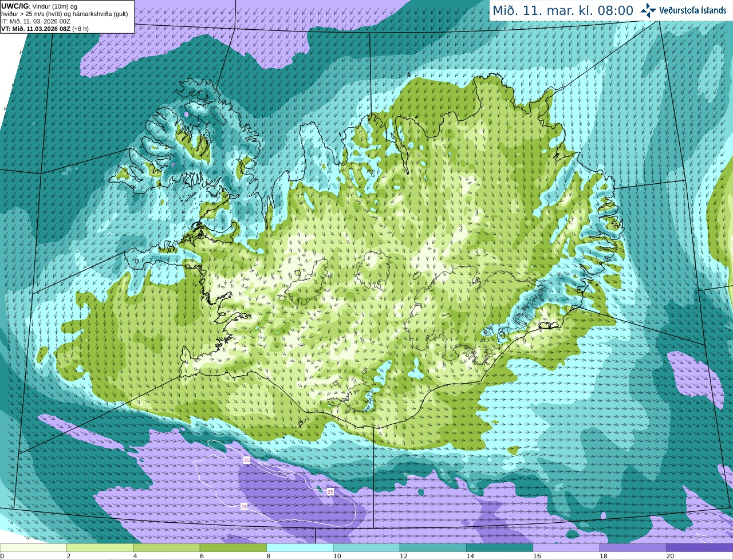Click the 'Mið. 11. mar. kl. 08:00' timestamp
Screen dimensions: 733x560
[x=563, y=11]
